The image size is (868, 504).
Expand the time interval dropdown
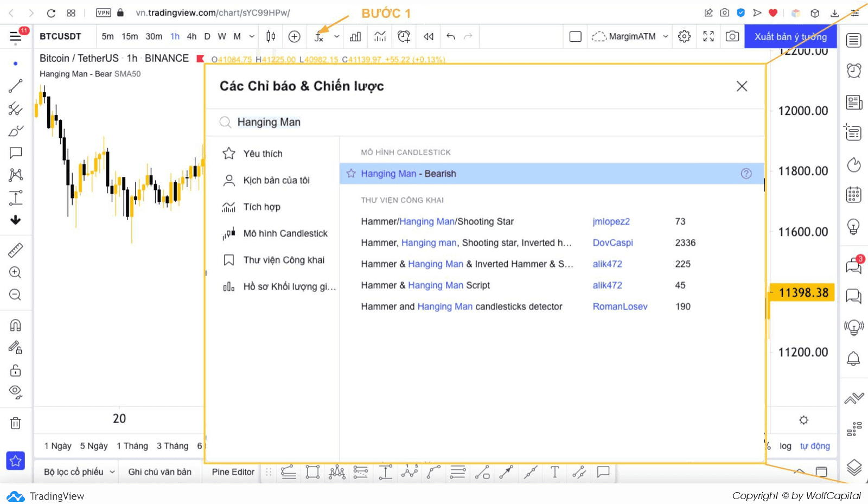pyautogui.click(x=252, y=36)
